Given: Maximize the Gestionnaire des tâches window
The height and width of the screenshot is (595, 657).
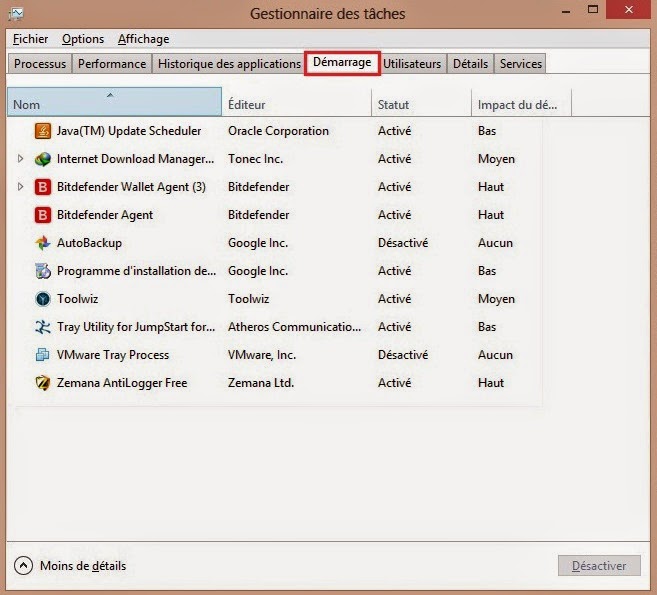Looking at the screenshot, I should pos(592,10).
